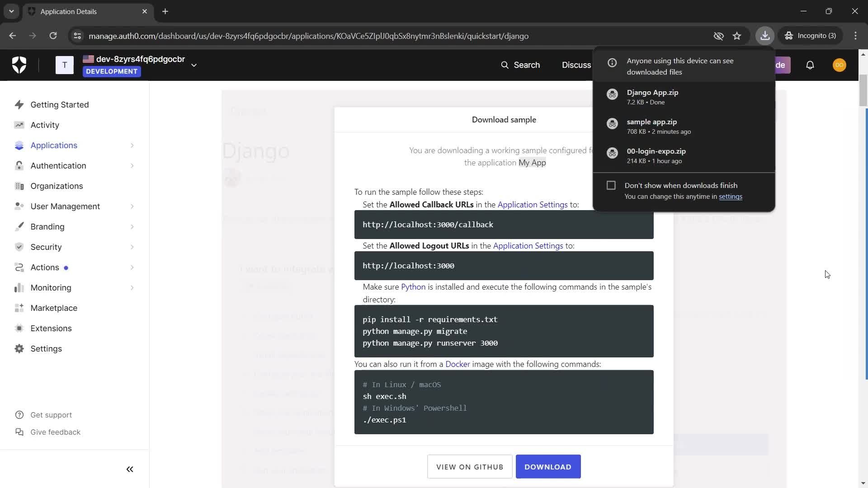Open Chrome three-dot menu
This screenshot has width=868, height=488.
pos(855,36)
